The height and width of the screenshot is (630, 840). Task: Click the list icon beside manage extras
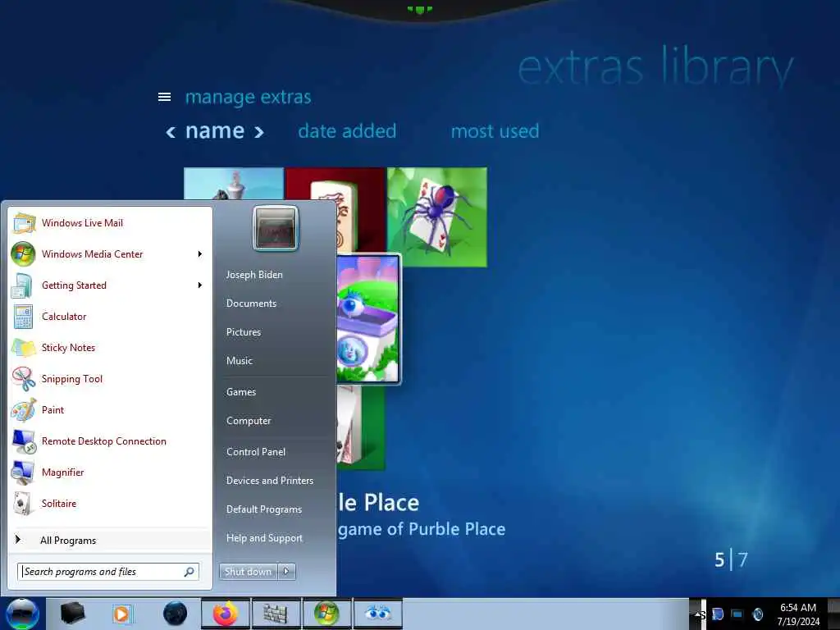[164, 97]
